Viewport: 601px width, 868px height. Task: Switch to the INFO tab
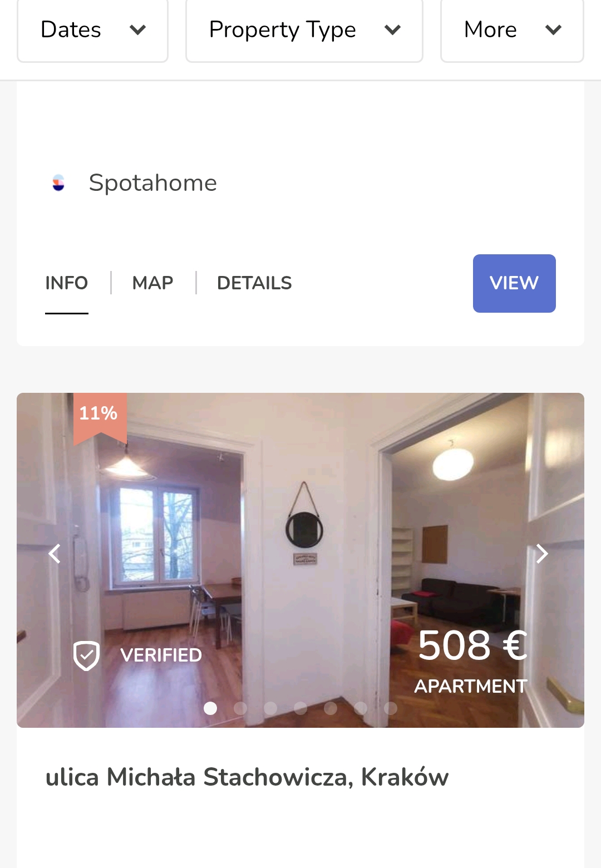(x=67, y=283)
